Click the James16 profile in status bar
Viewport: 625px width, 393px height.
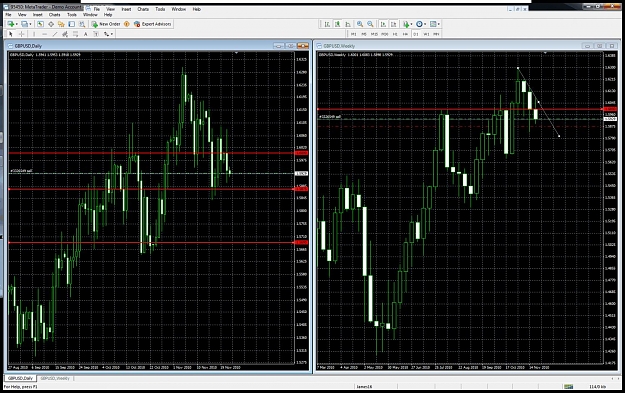click(364, 387)
